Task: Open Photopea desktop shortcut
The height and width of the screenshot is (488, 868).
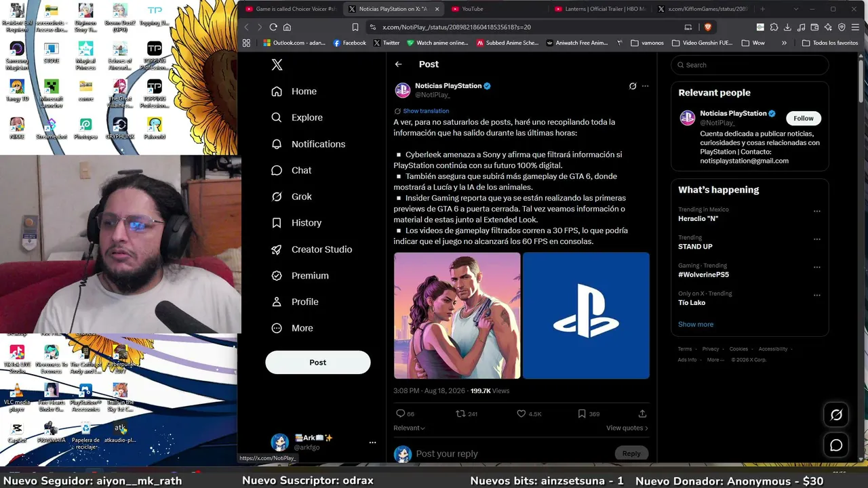Action: point(85,129)
